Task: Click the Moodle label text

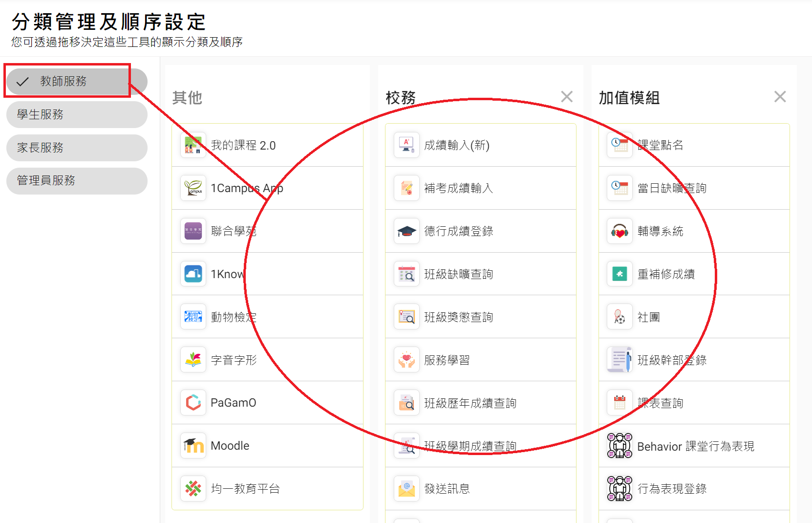Action: click(x=230, y=446)
